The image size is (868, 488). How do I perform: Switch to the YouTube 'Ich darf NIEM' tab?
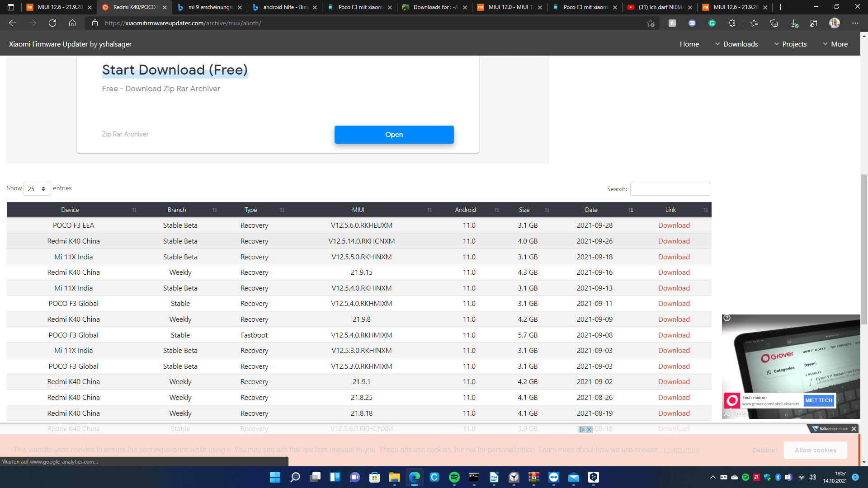(x=660, y=7)
